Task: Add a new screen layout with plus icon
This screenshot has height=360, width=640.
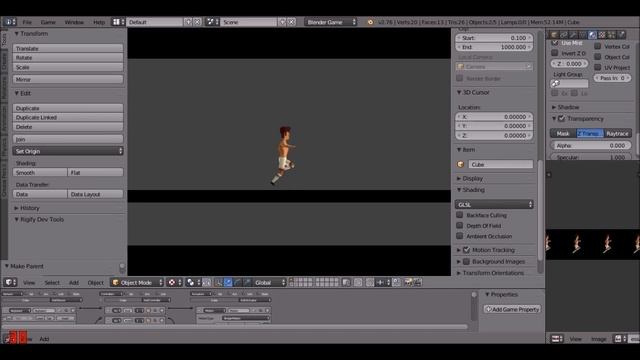Action: point(188,22)
